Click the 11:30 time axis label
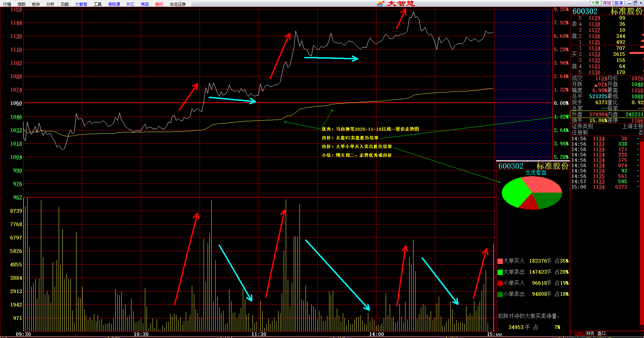The width and height of the screenshot is (644, 338). pos(259,334)
